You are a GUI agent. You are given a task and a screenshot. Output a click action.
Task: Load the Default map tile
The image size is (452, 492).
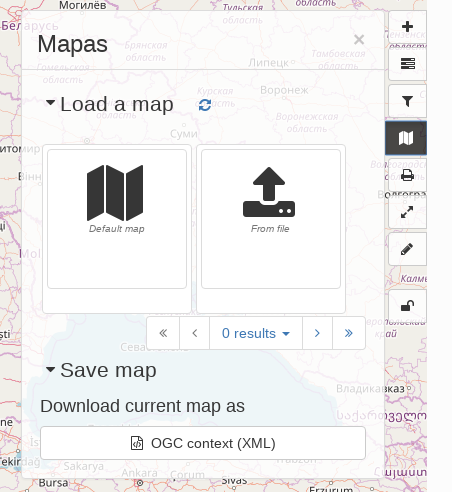[x=117, y=219]
